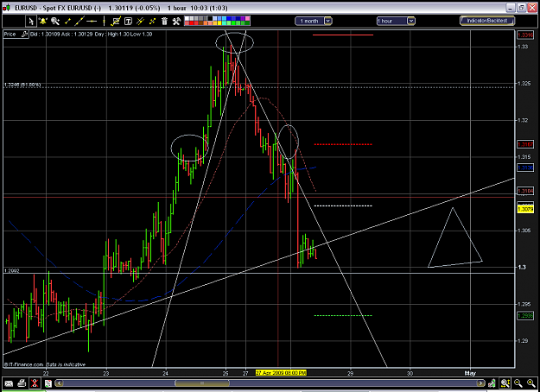Click the zoom in magnifier icon
This screenshot has width=540, height=392.
[531, 383]
